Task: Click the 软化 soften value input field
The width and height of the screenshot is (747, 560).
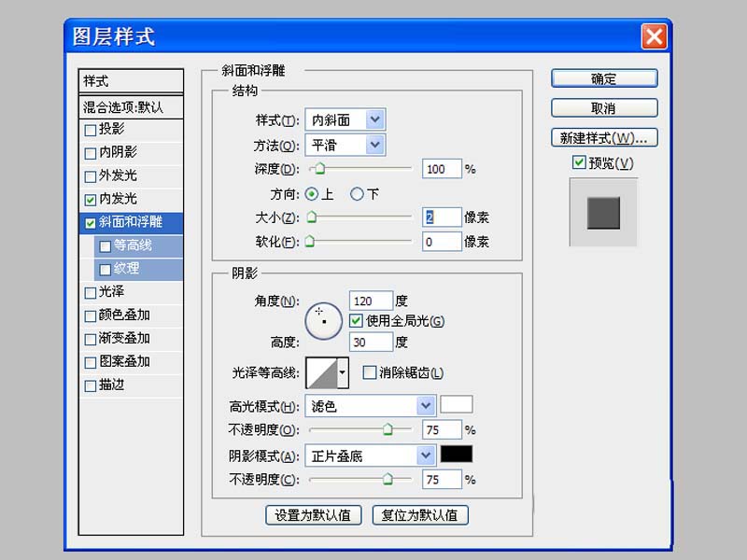Action: (x=442, y=242)
